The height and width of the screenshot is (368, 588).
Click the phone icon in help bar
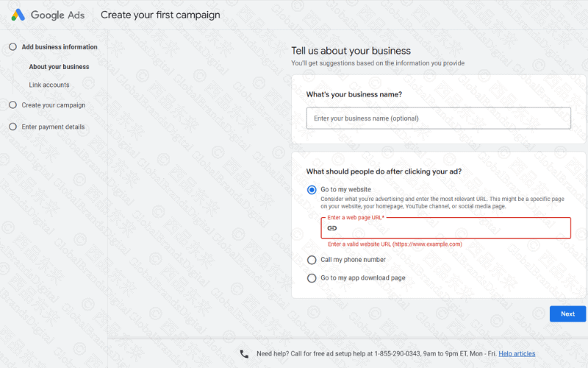pyautogui.click(x=244, y=354)
